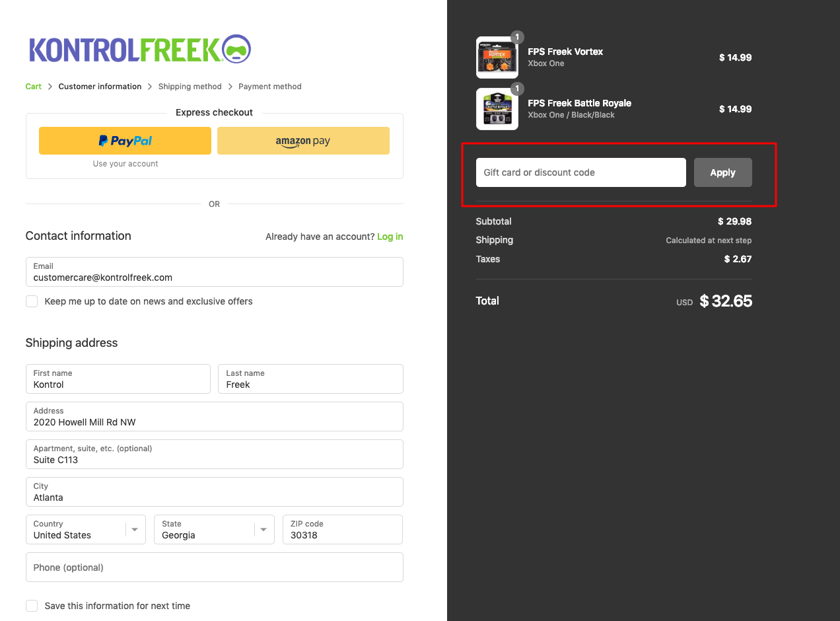Click the ZIP code field

[342, 530]
